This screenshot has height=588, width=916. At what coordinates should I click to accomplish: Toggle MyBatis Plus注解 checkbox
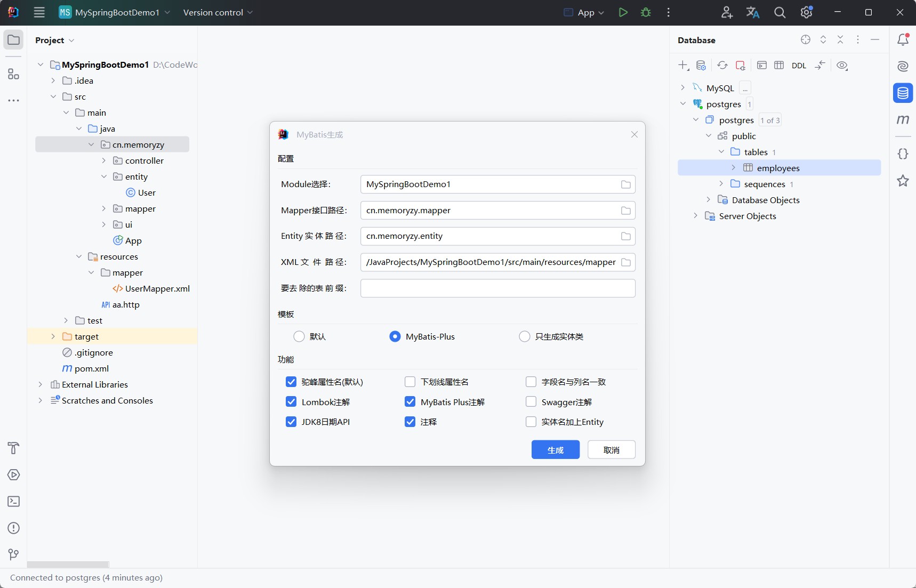tap(410, 401)
